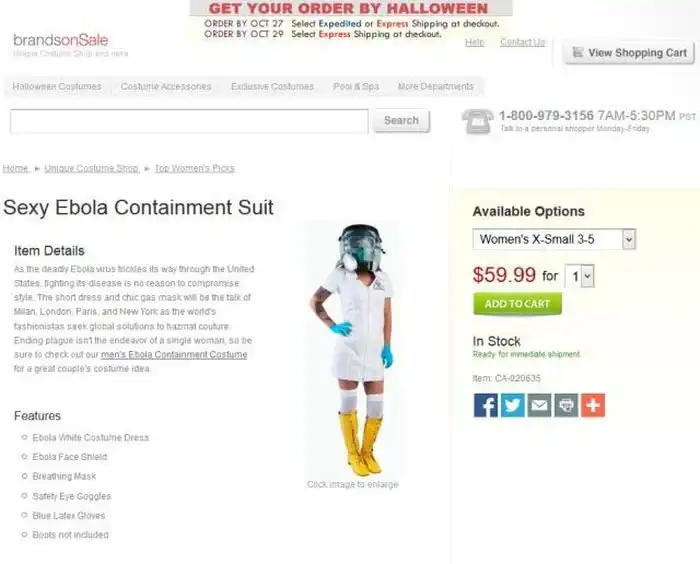Enlarge the costume product image
700x564 pixels.
[353, 350]
